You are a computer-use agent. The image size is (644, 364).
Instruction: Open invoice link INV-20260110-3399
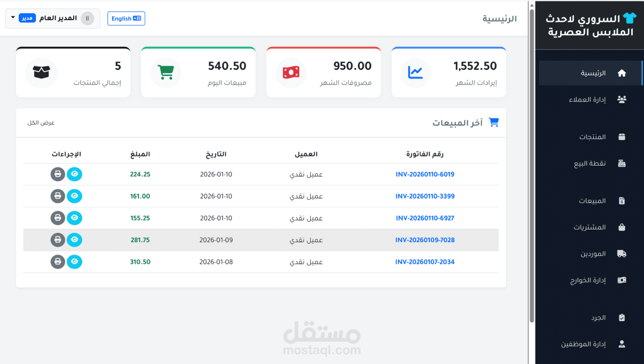click(425, 196)
